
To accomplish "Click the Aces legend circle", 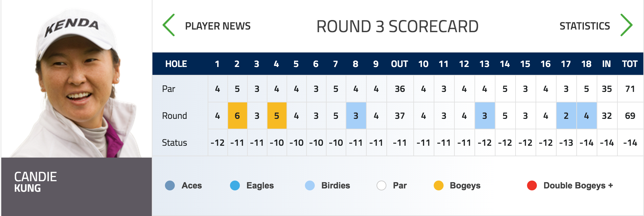I will [x=170, y=185].
